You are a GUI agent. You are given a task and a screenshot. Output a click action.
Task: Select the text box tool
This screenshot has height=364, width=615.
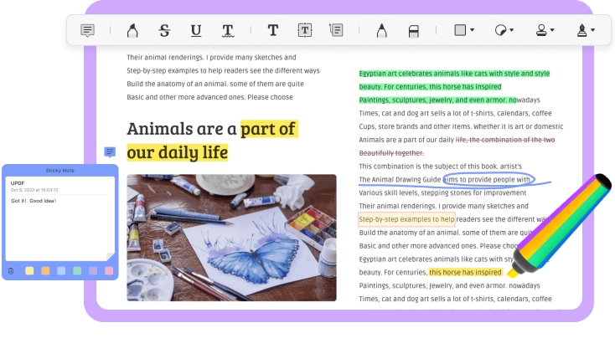click(305, 31)
